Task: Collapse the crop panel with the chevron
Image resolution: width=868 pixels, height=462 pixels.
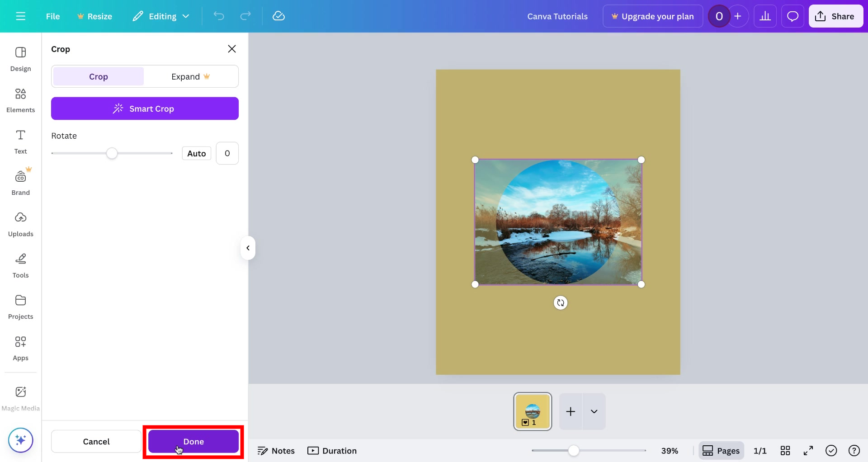Action: 248,248
